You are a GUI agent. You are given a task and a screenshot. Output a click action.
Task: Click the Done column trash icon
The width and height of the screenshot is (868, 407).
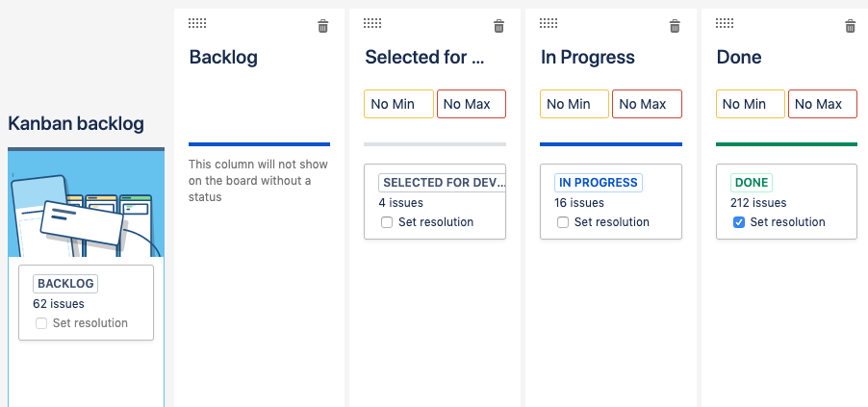coord(851,26)
